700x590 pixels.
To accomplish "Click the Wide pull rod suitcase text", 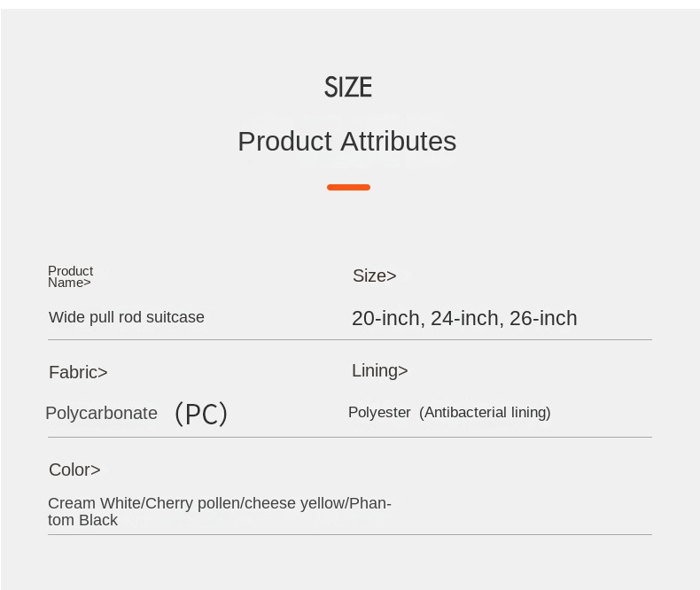I will pos(127,317).
